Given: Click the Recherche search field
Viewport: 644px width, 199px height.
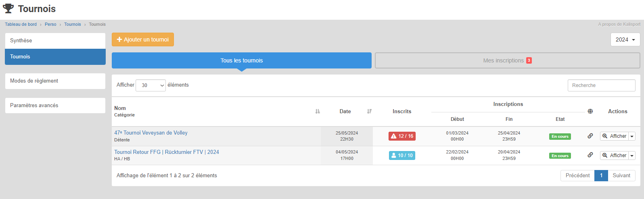Looking at the screenshot, I should [601, 85].
